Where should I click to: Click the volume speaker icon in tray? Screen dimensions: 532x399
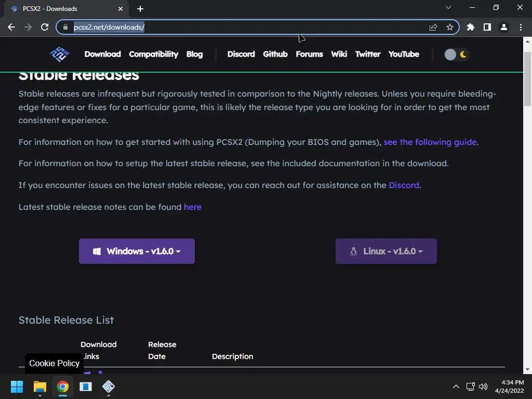483,387
